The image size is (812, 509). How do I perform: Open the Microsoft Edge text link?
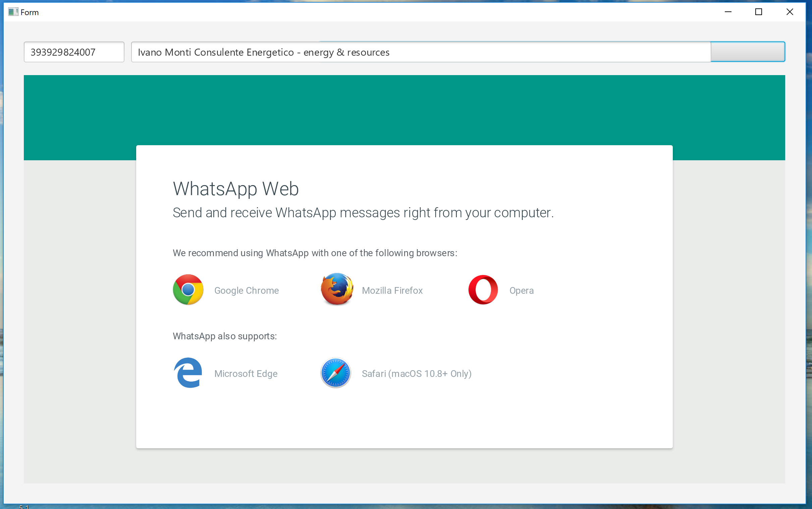[x=246, y=374]
